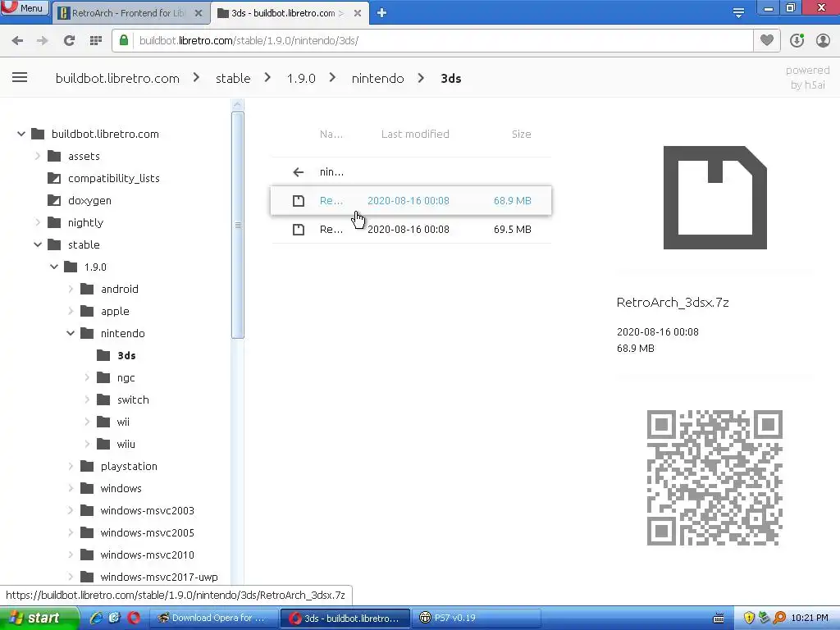Click the taskbar clock showing 10:21 PM

810,618
